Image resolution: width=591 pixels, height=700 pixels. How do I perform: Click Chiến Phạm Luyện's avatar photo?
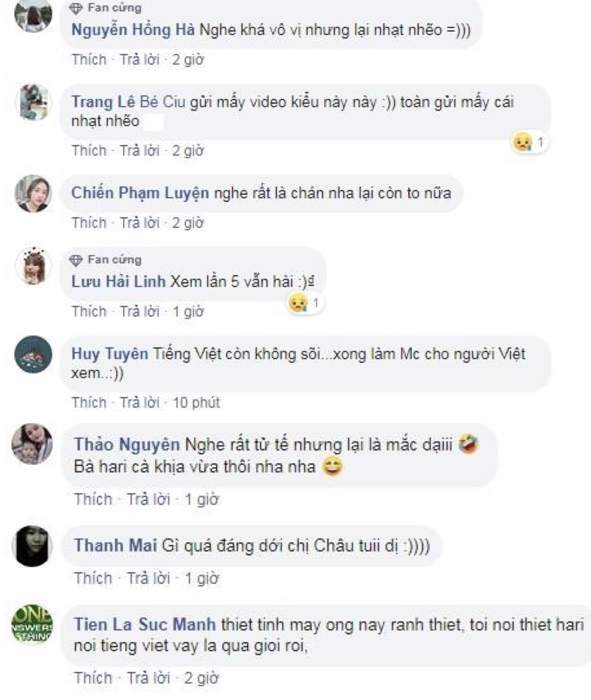pos(34,193)
